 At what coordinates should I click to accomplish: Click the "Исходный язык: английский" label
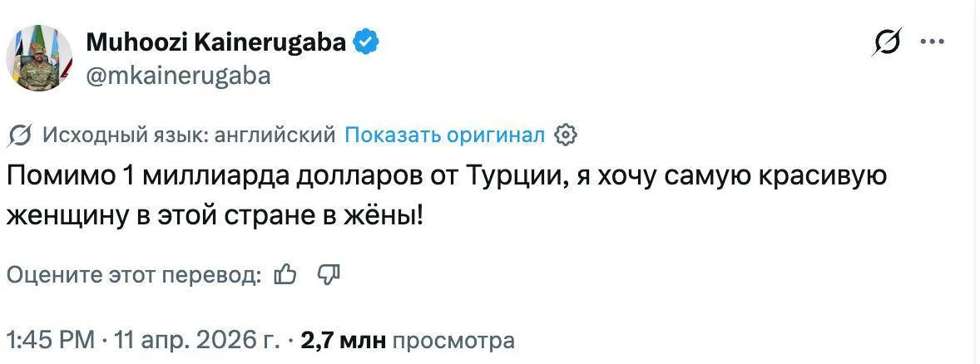point(189,135)
